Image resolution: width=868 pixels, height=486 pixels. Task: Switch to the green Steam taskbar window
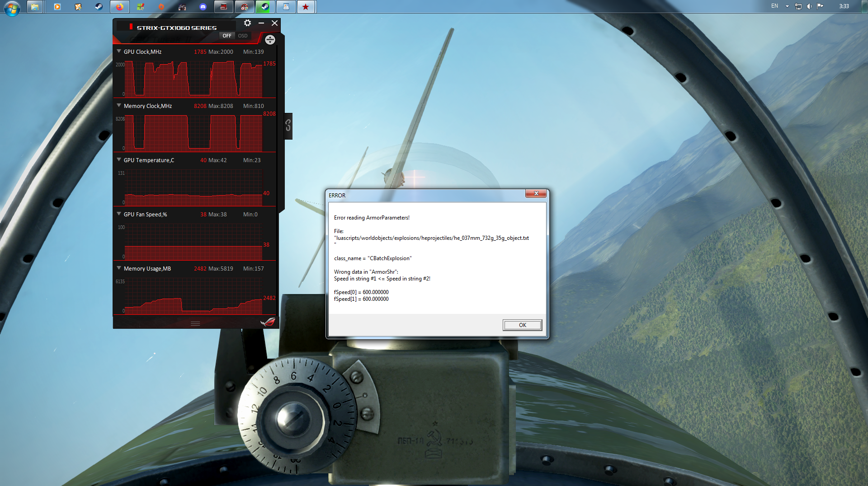265,7
